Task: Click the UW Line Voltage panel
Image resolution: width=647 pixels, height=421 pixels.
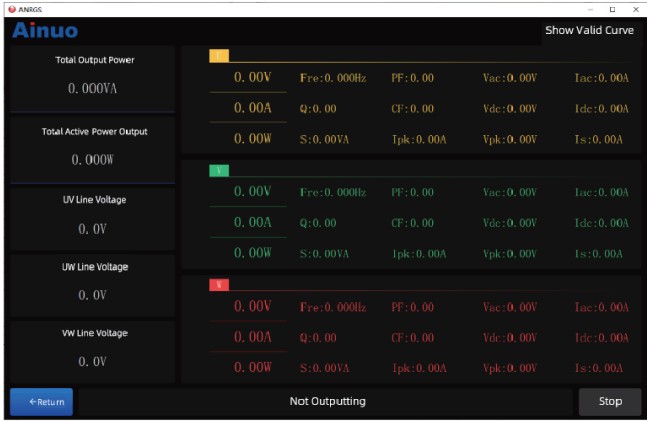Action: (x=94, y=283)
